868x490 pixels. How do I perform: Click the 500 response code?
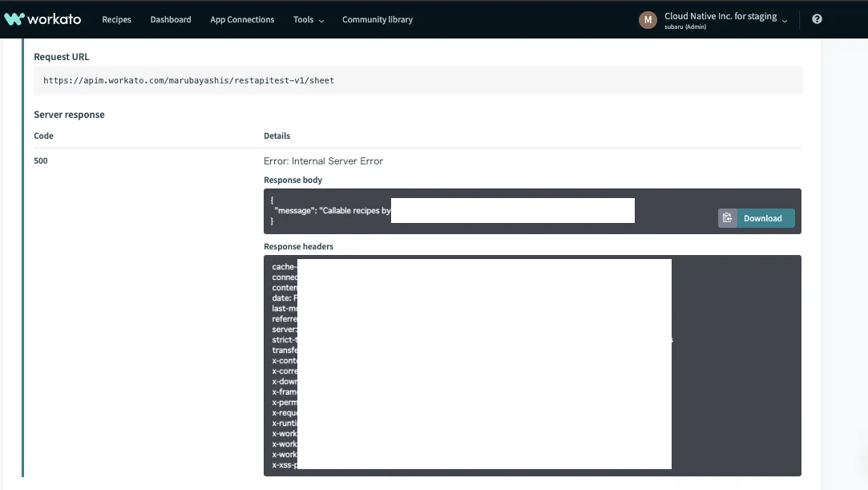click(x=40, y=160)
